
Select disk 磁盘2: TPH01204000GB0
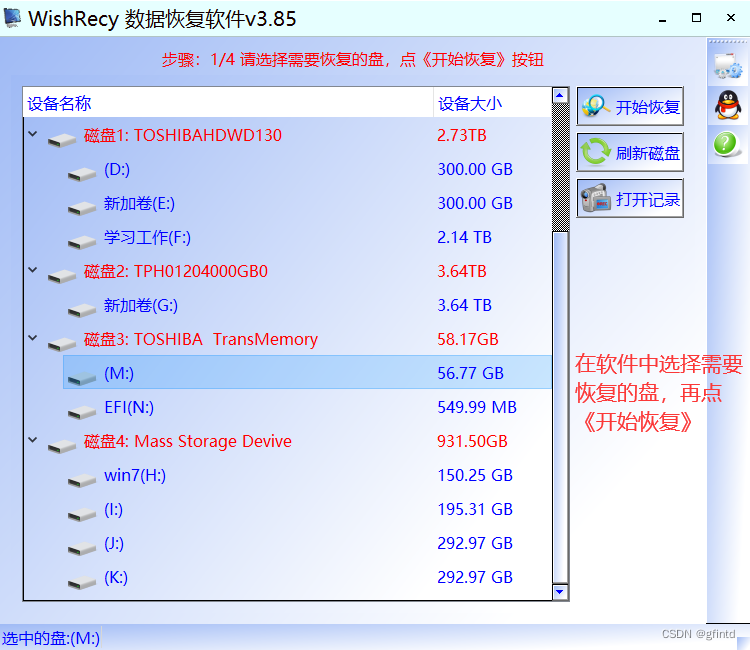point(176,271)
